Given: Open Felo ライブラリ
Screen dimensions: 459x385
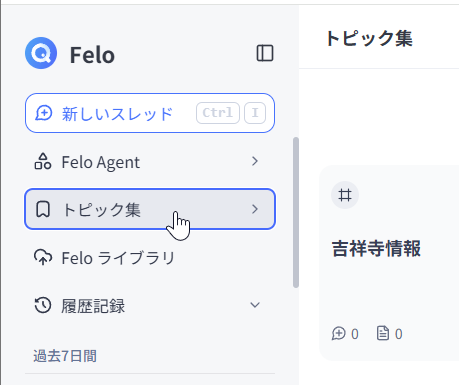Looking at the screenshot, I should (x=150, y=258).
